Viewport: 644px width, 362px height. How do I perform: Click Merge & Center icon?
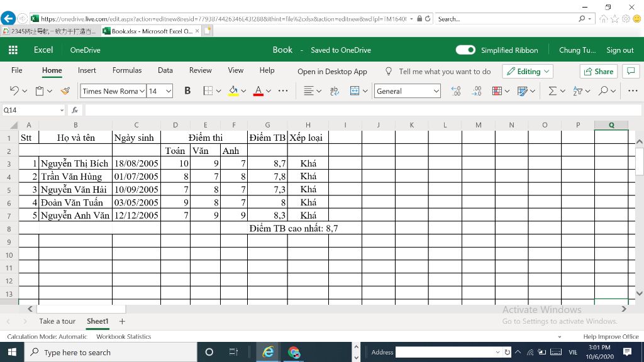click(355, 90)
